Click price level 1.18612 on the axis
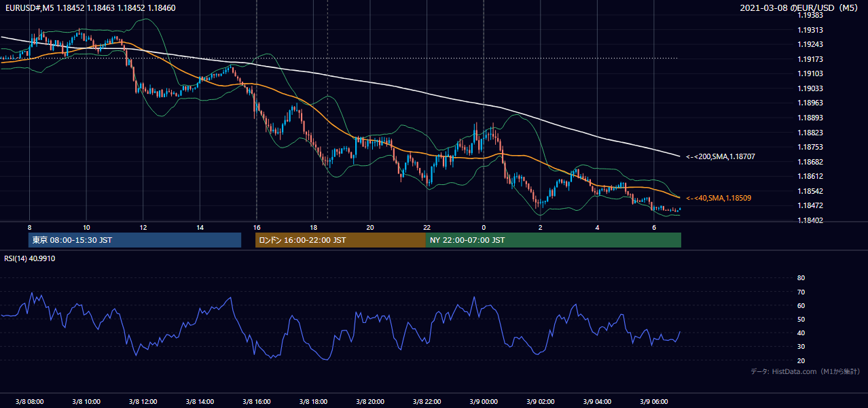The height and width of the screenshot is (408, 868). tap(810, 176)
